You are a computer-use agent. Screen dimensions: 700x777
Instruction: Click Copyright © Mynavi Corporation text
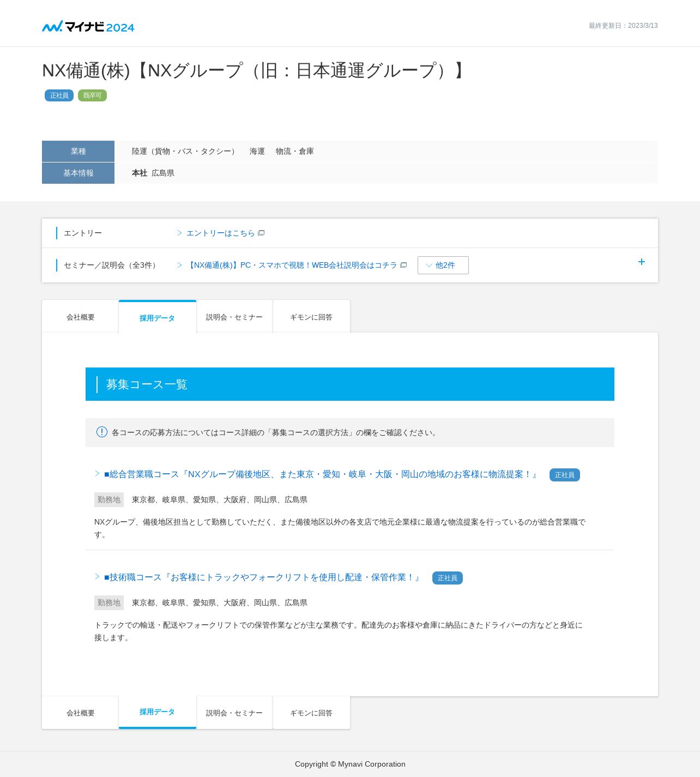[350, 764]
